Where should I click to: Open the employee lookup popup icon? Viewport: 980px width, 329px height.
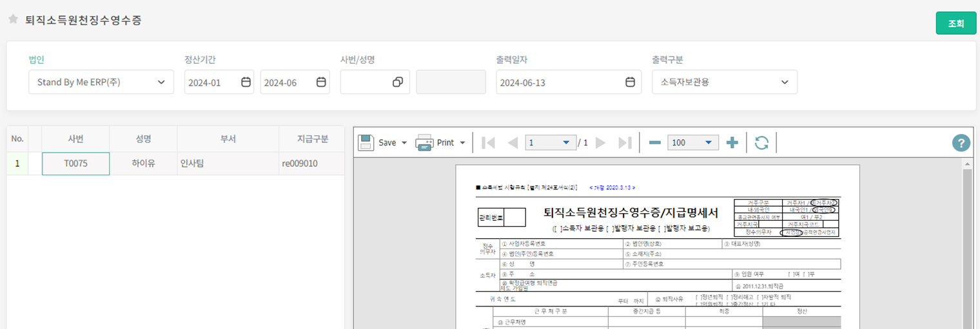pyautogui.click(x=398, y=82)
